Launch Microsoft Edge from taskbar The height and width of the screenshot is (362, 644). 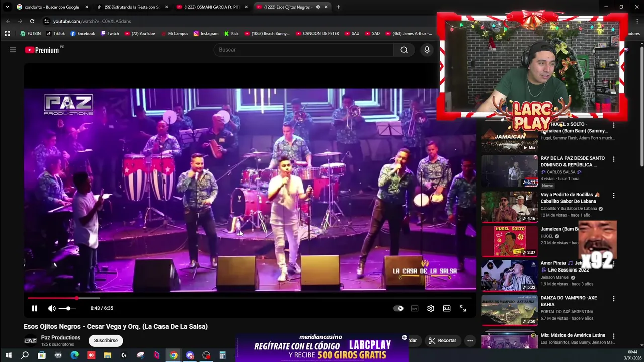(74, 355)
